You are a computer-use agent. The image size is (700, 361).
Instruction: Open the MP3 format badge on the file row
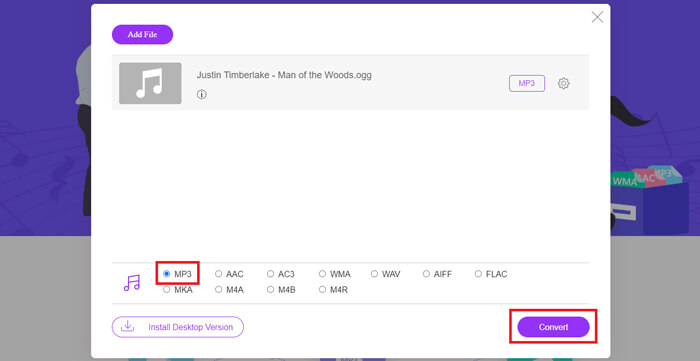click(527, 83)
